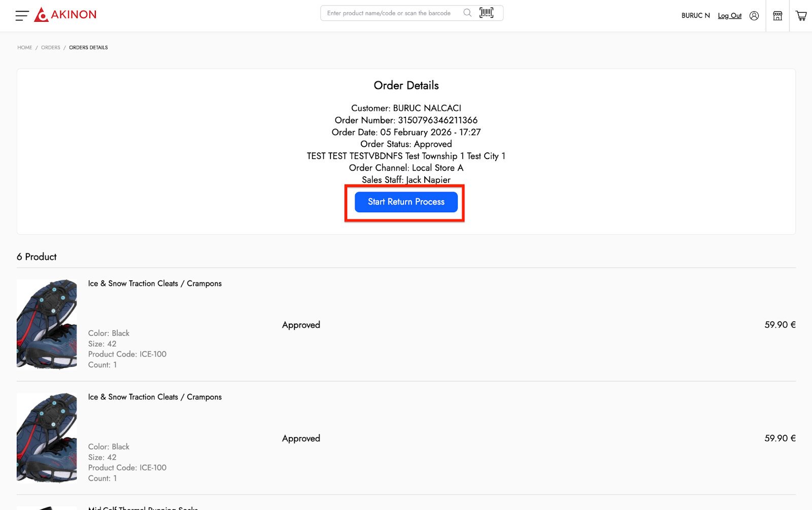The width and height of the screenshot is (812, 510).
Task: Open the first Ice & Snow Cleats thumbnail
Action: click(47, 324)
